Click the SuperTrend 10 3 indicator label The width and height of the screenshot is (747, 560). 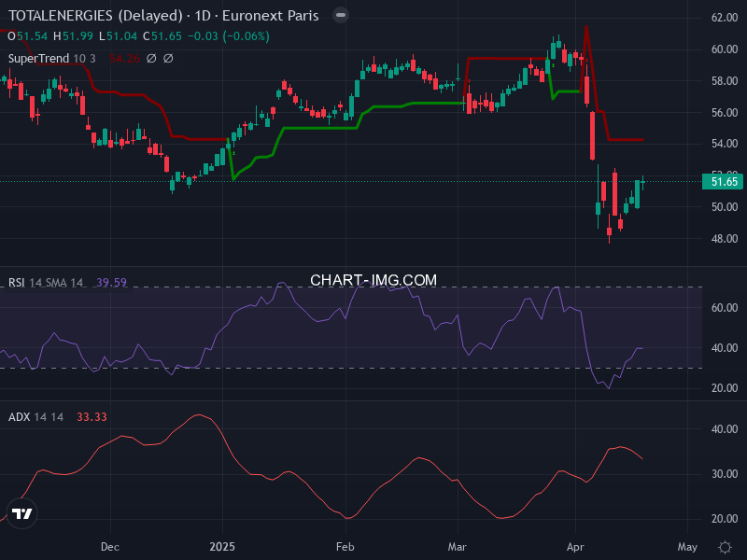52,59
